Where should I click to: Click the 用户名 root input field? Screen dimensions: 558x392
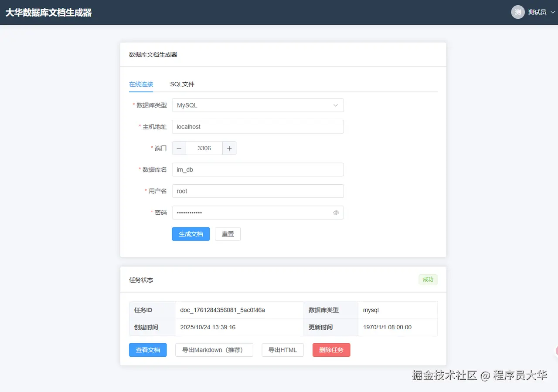[x=258, y=191]
